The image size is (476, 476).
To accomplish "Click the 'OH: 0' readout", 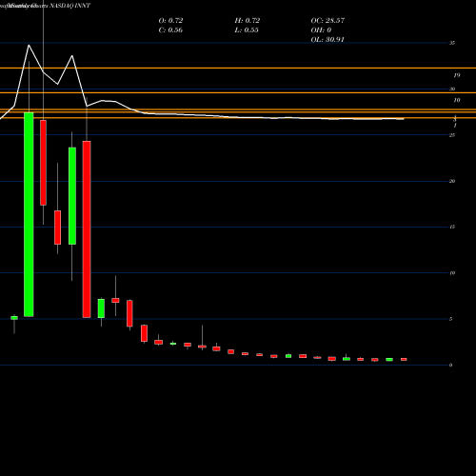I will click(321, 30).
